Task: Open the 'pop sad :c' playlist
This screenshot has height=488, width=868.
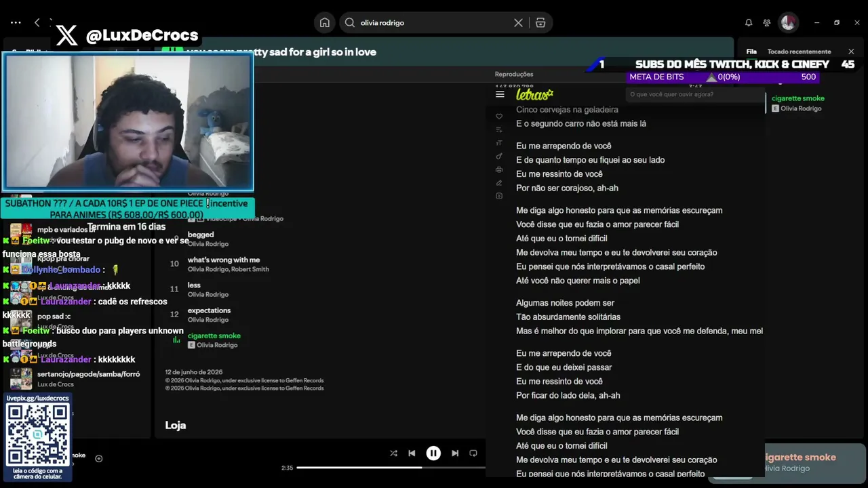Action: (54, 317)
